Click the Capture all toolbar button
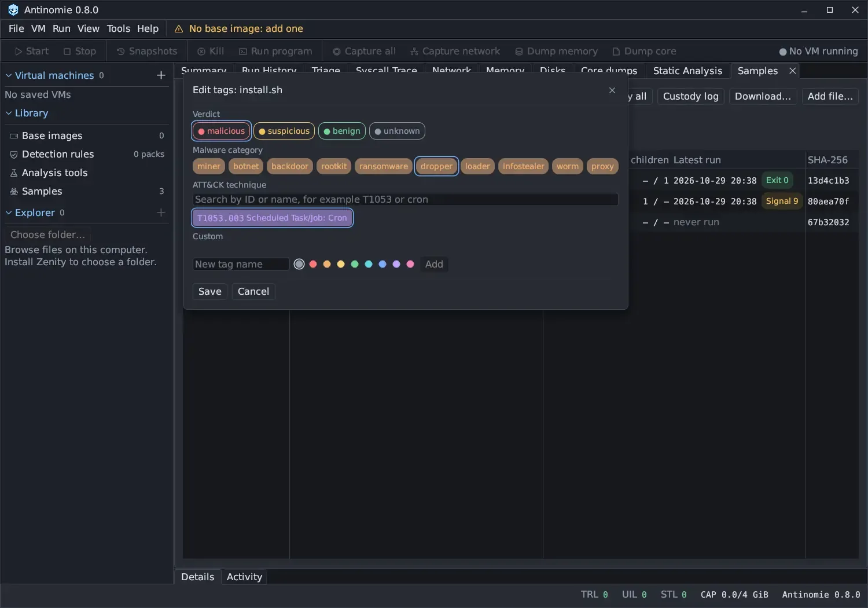The image size is (868, 608). (364, 51)
